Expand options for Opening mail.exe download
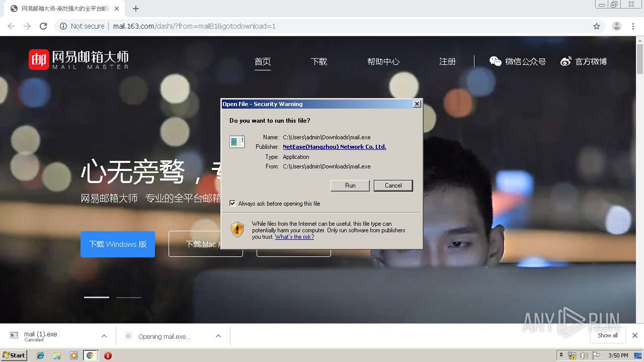The width and height of the screenshot is (644, 362). 218,336
